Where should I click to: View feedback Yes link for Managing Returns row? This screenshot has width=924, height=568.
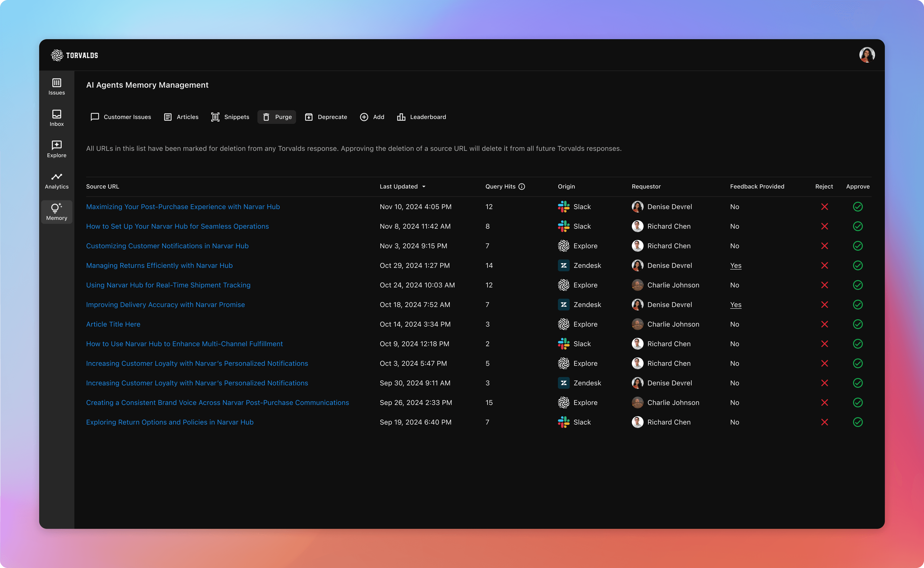(736, 266)
